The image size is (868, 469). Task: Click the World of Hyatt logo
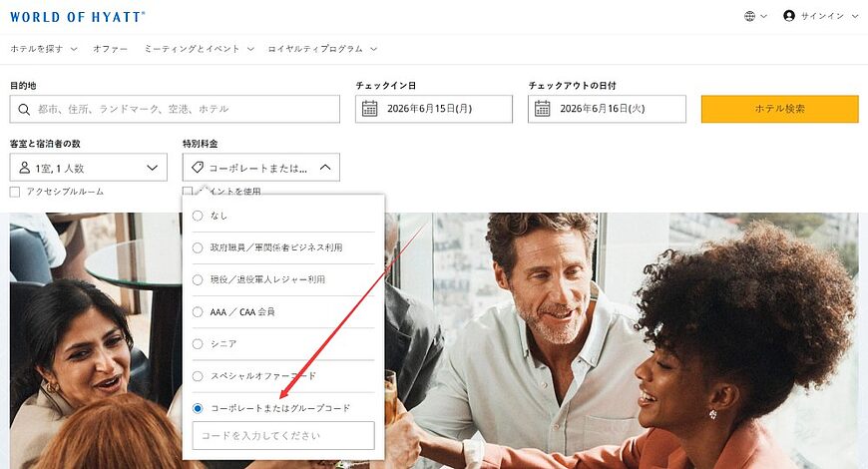pyautogui.click(x=78, y=17)
